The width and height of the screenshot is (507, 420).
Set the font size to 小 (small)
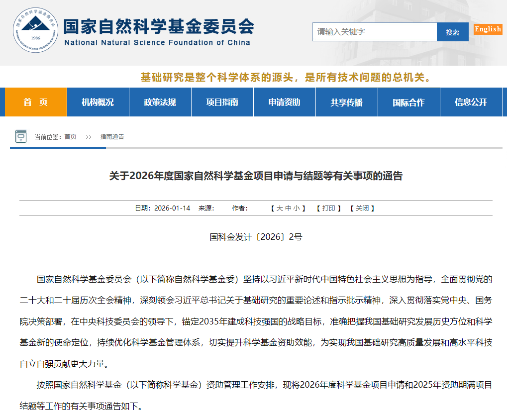pos(297,209)
